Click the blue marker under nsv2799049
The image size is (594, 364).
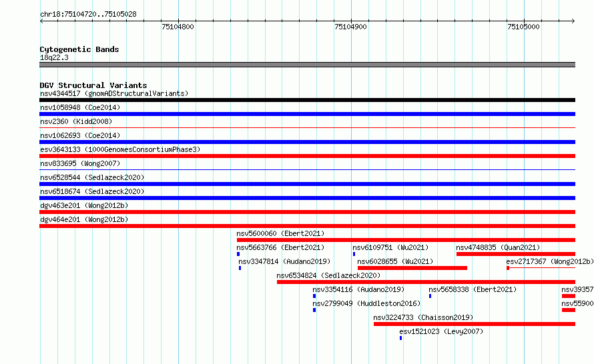click(314, 310)
